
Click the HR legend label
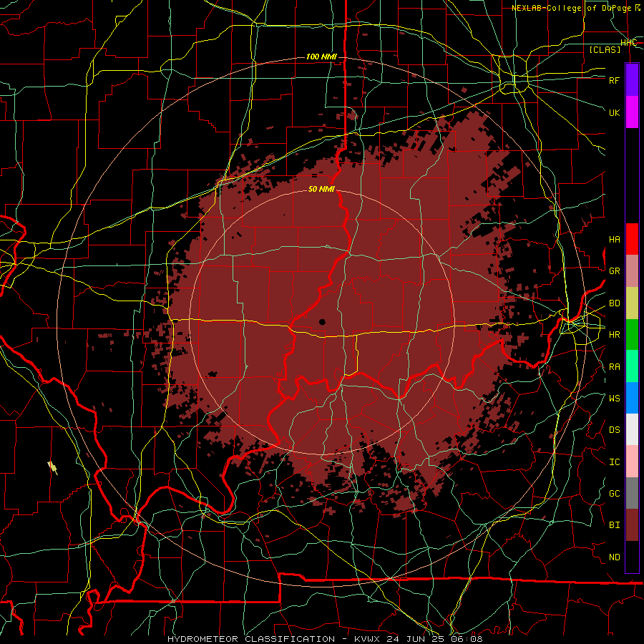click(614, 335)
